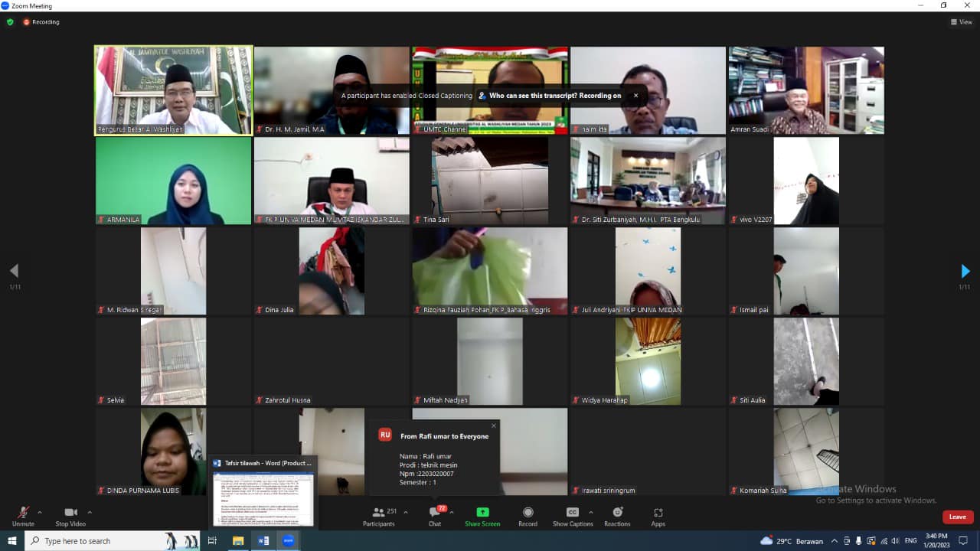Click the green Share Screen icon

pyautogui.click(x=482, y=513)
